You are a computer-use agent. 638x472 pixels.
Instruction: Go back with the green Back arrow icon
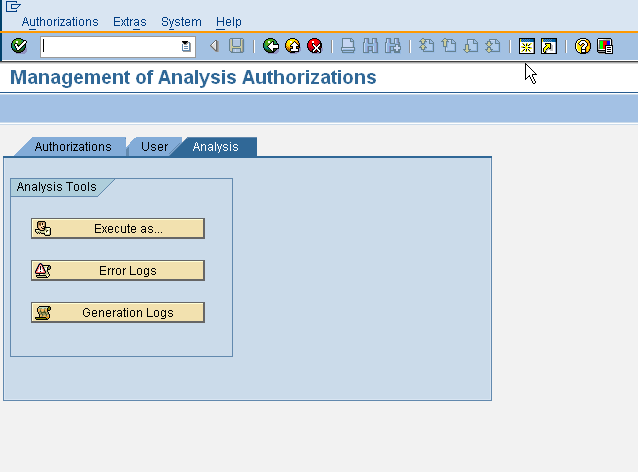coord(271,46)
